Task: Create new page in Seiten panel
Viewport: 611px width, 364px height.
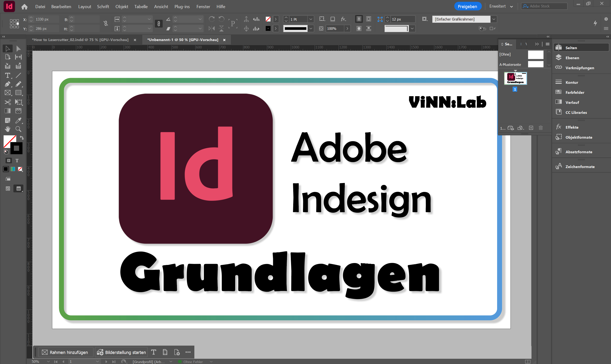Action: click(x=531, y=128)
